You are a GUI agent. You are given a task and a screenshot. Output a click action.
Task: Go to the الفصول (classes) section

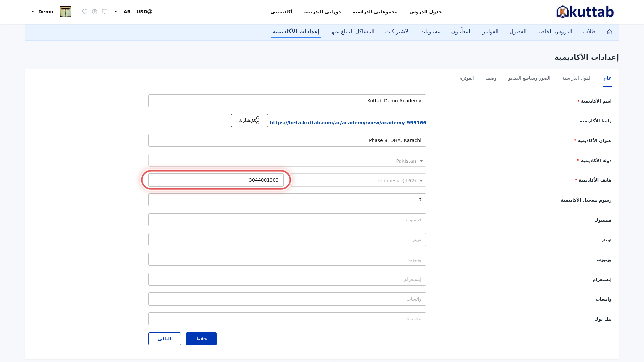(x=518, y=32)
